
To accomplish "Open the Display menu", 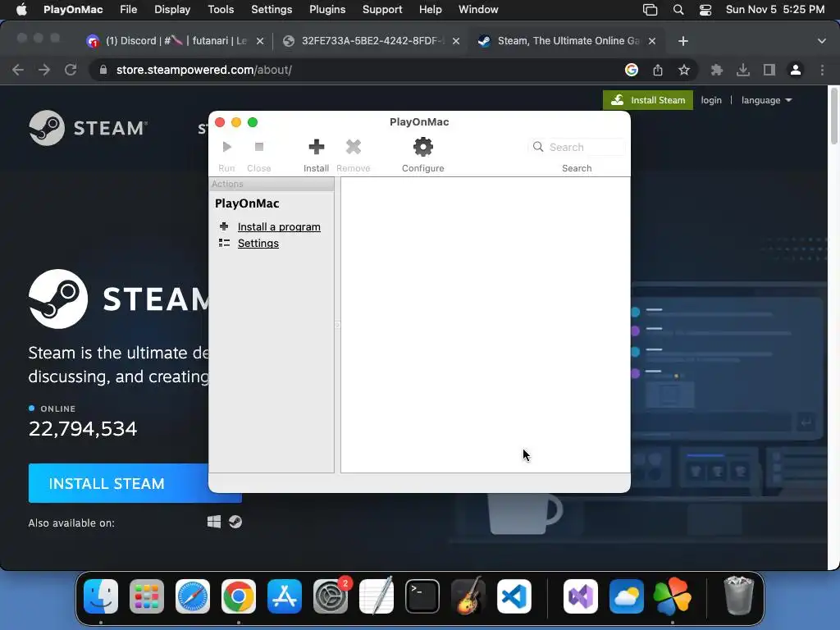I will tap(172, 10).
